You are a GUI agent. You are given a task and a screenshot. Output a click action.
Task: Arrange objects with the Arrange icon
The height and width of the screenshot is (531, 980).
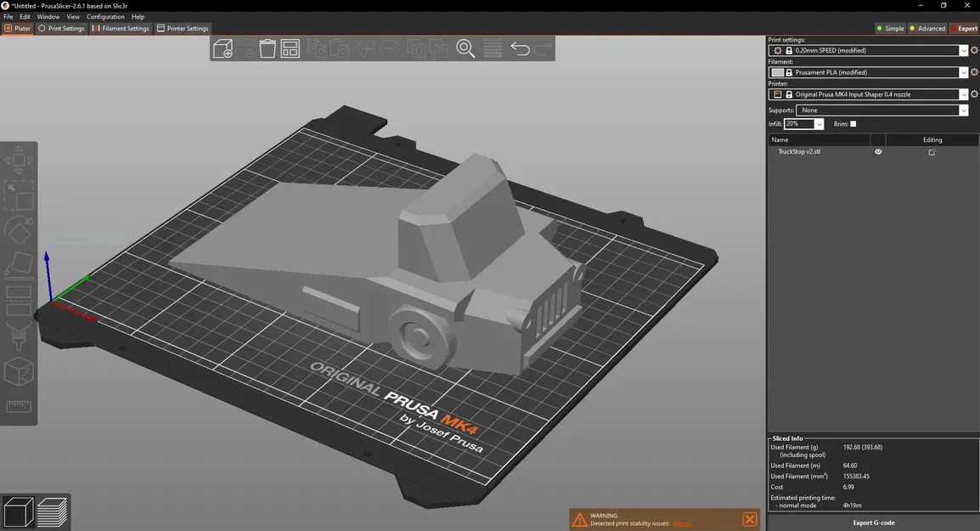pos(290,48)
